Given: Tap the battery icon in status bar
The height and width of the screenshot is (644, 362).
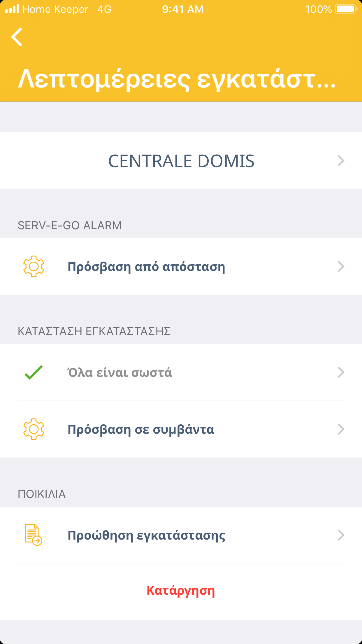Looking at the screenshot, I should 346,9.
